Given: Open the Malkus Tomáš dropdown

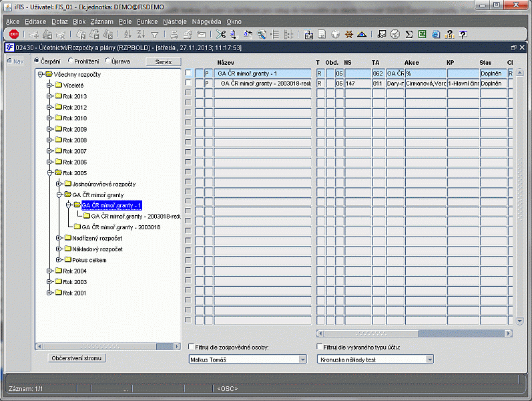Looking at the screenshot, I should coord(302,359).
